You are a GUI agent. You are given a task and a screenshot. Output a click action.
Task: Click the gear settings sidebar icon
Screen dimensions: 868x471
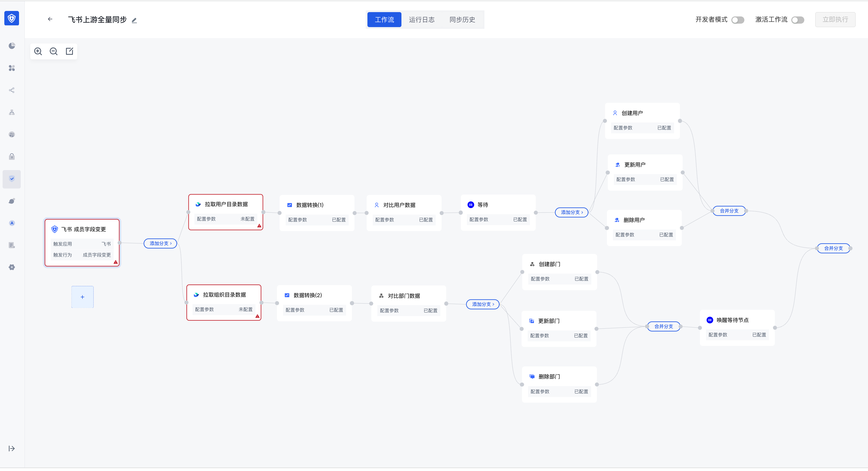click(12, 267)
